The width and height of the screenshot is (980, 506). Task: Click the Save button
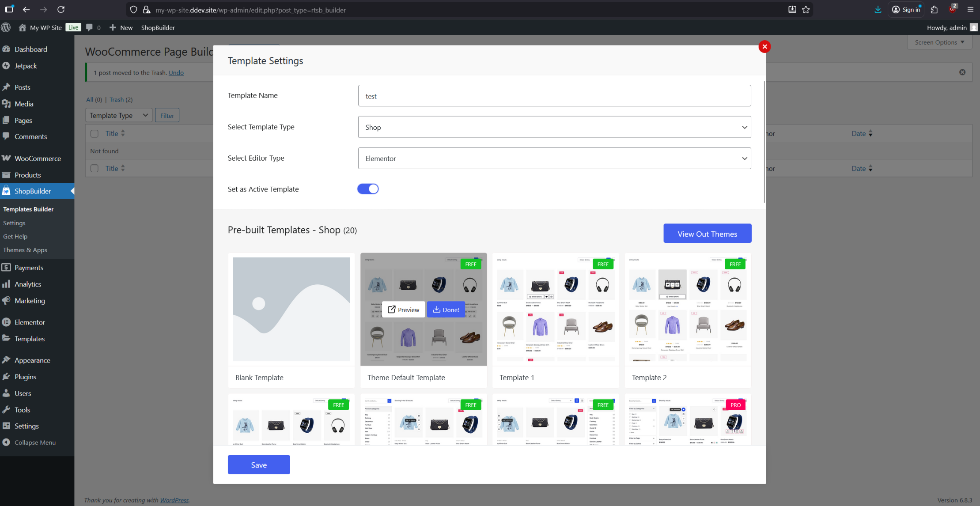pos(259,465)
